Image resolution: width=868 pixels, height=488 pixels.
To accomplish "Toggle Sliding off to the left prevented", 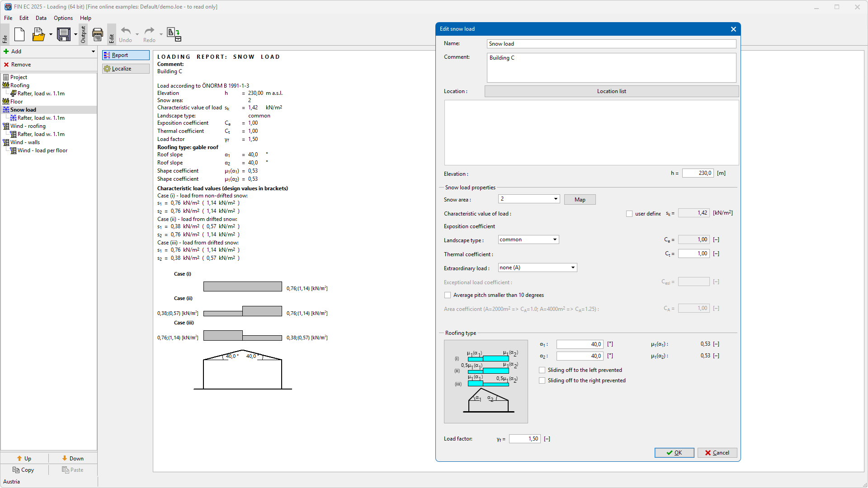I will point(542,370).
